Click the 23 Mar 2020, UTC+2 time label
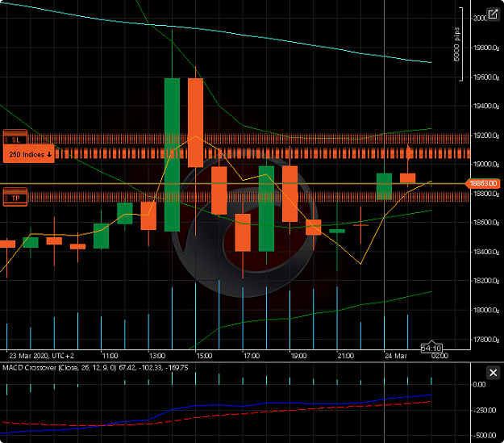Screen dimensions: 504x443 click(41, 356)
